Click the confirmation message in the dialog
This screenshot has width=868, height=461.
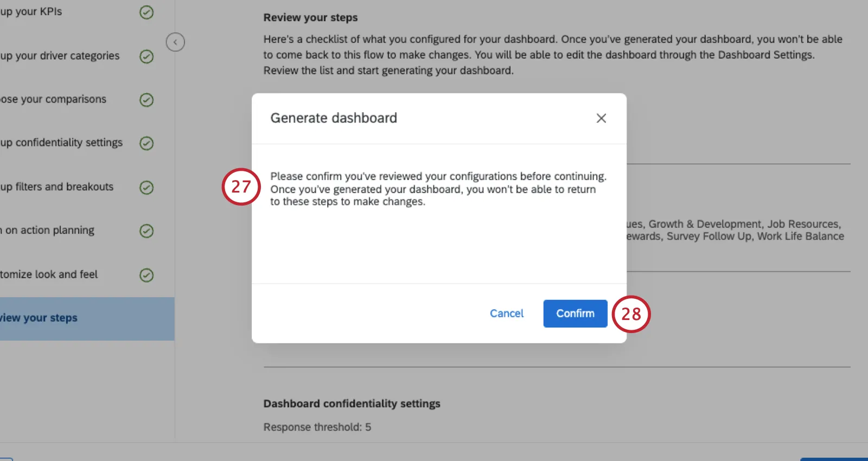click(438, 189)
